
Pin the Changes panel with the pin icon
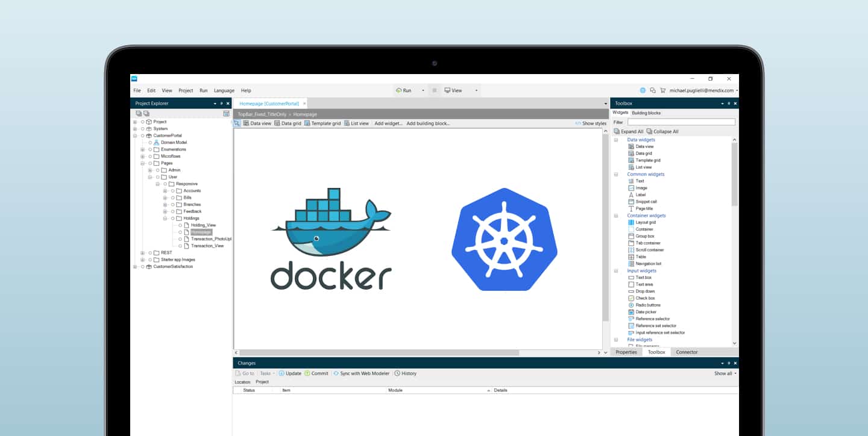(x=728, y=363)
